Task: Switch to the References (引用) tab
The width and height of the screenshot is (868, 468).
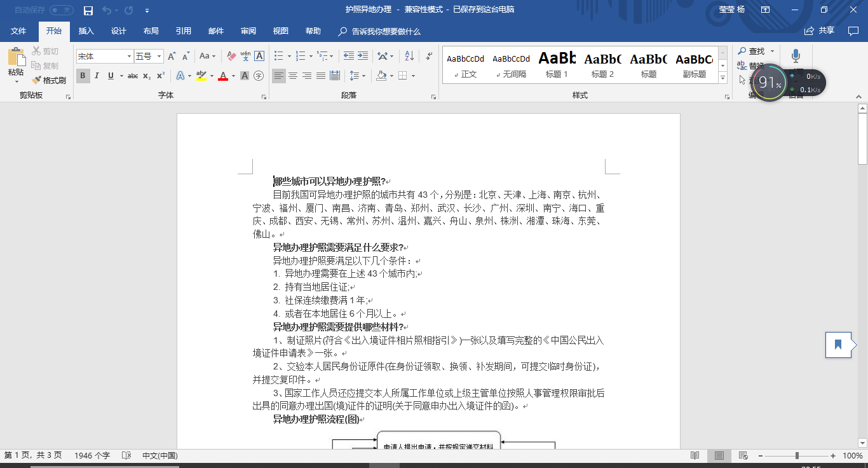Action: coord(184,31)
